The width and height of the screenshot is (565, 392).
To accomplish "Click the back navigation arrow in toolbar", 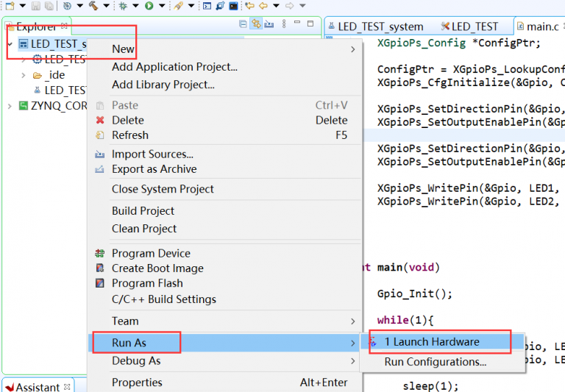I will pyautogui.click(x=263, y=6).
